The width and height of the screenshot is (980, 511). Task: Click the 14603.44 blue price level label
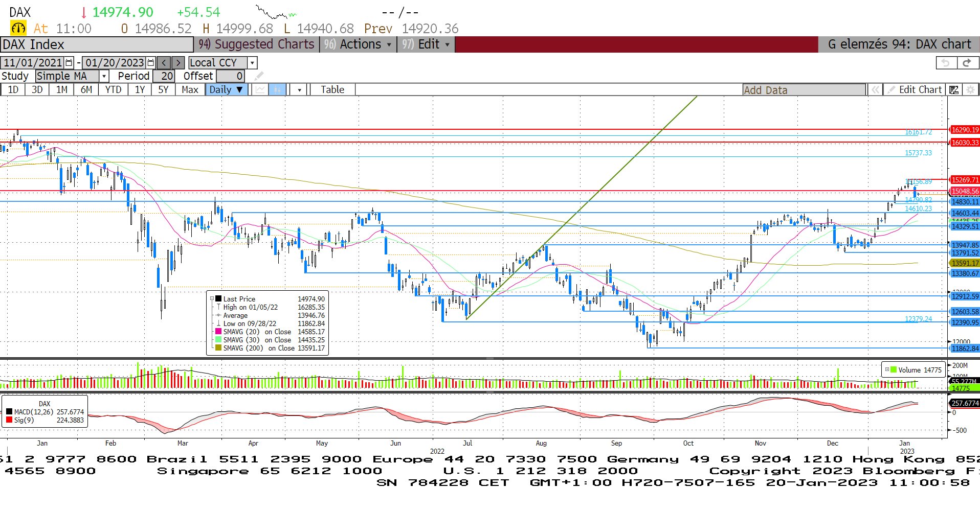point(965,213)
